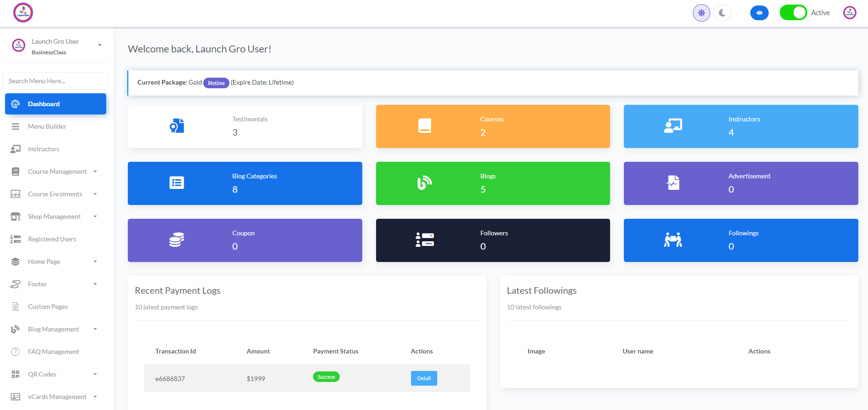The image size is (868, 410).
Task: Click the Transaction Id column header
Action: point(176,351)
